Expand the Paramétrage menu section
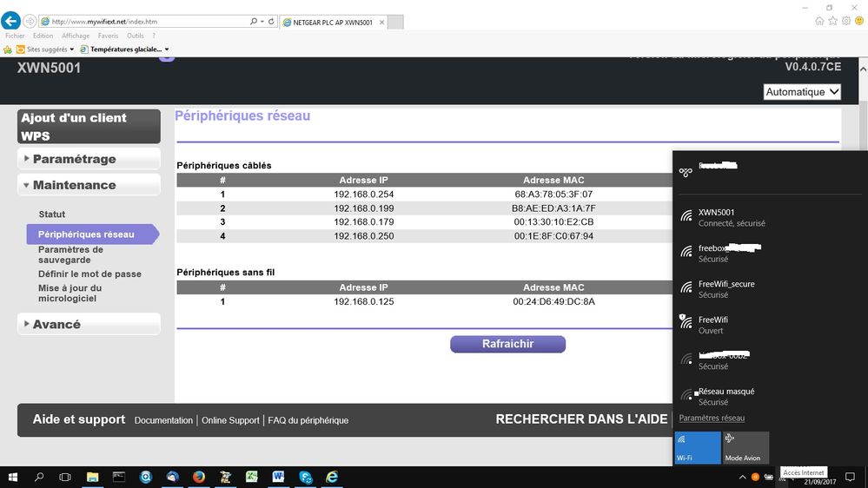The height and width of the screenshot is (488, 868). point(89,159)
